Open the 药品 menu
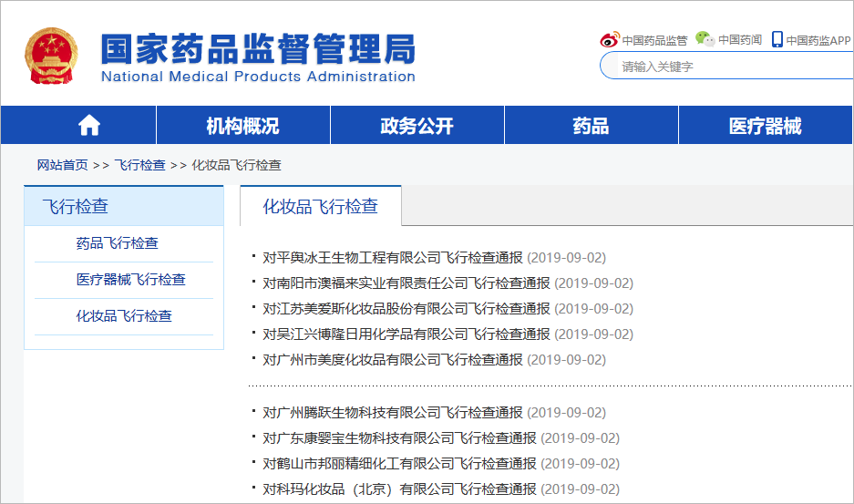 [591, 126]
